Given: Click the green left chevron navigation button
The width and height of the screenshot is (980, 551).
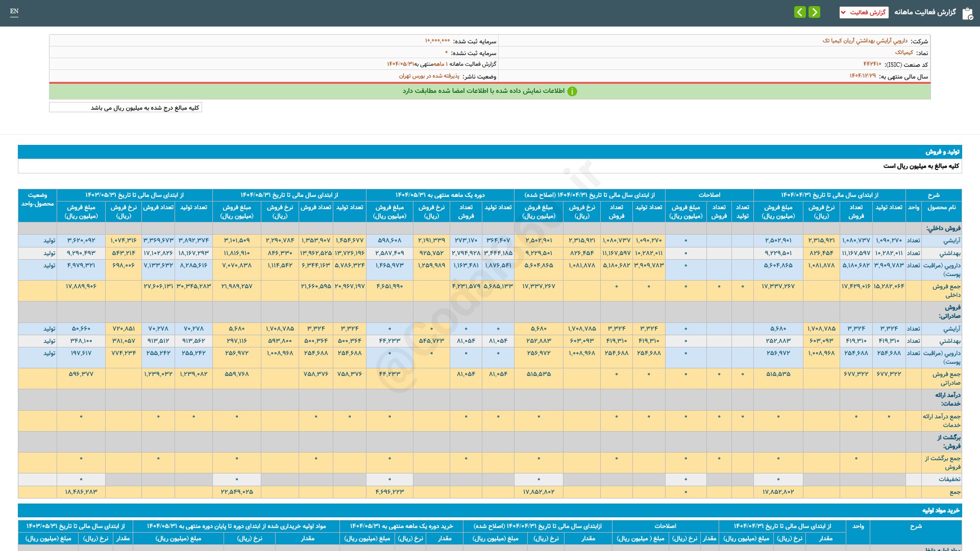Looking at the screenshot, I should (x=800, y=12).
